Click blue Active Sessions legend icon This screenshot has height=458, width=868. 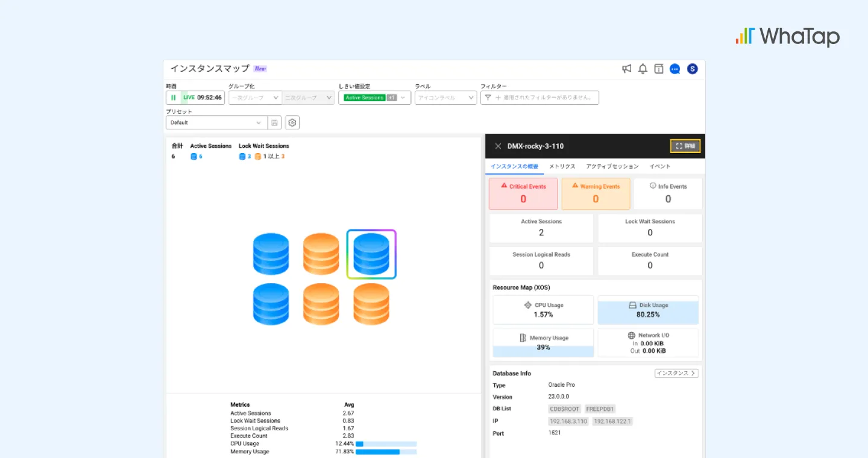pyautogui.click(x=193, y=156)
